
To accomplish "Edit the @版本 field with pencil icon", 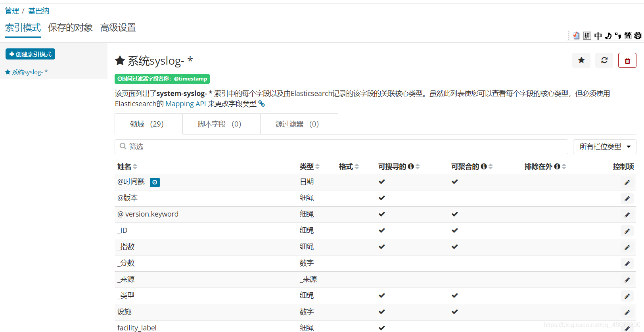I will (627, 198).
